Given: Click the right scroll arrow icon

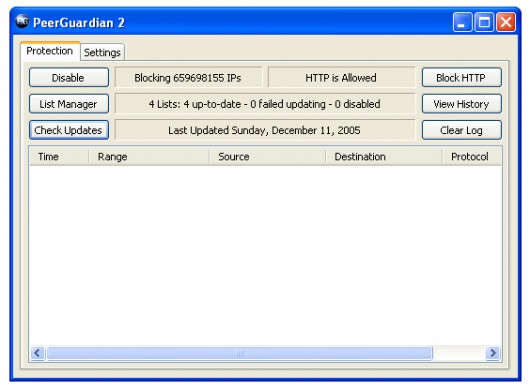Looking at the screenshot, I should click(493, 353).
